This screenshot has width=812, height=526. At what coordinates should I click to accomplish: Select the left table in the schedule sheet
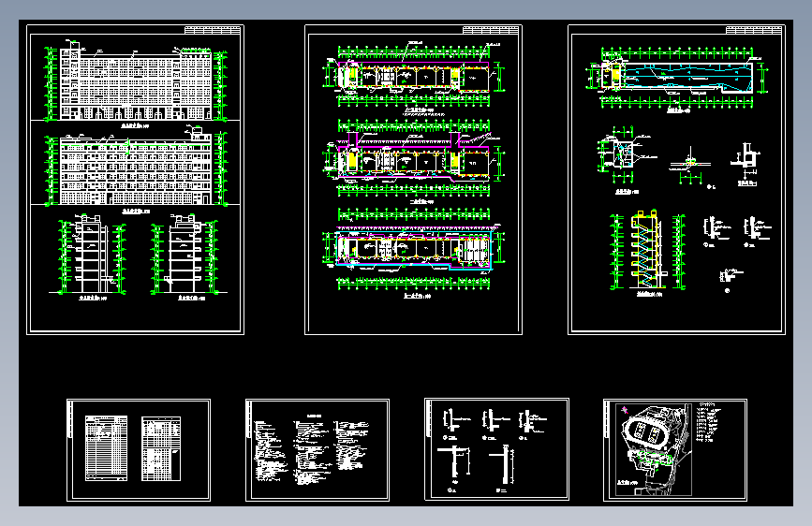point(106,448)
